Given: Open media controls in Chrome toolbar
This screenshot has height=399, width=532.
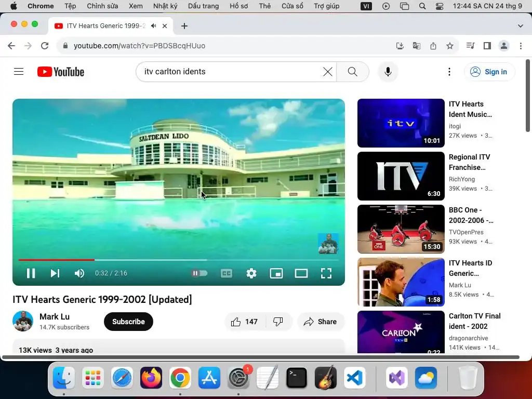Looking at the screenshot, I should [x=470, y=46].
